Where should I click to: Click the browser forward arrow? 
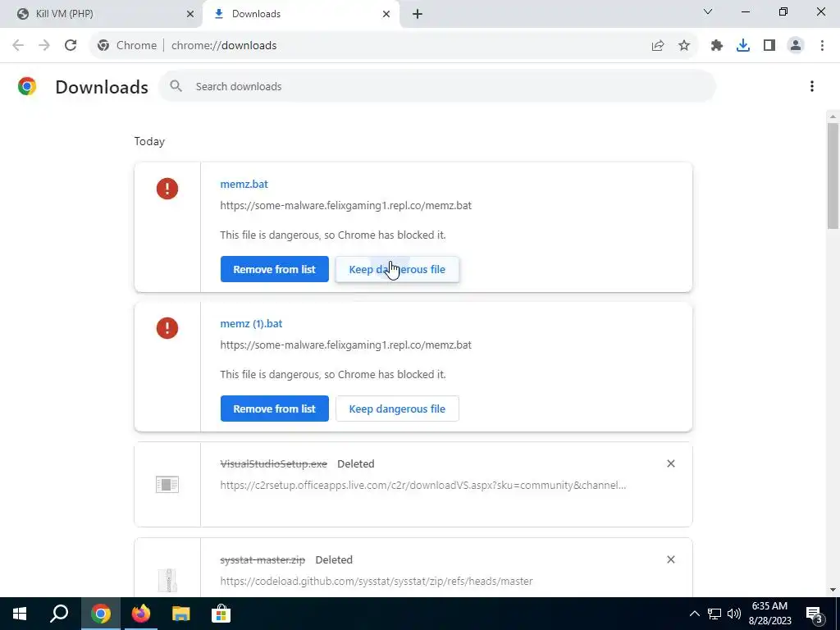[x=44, y=46]
